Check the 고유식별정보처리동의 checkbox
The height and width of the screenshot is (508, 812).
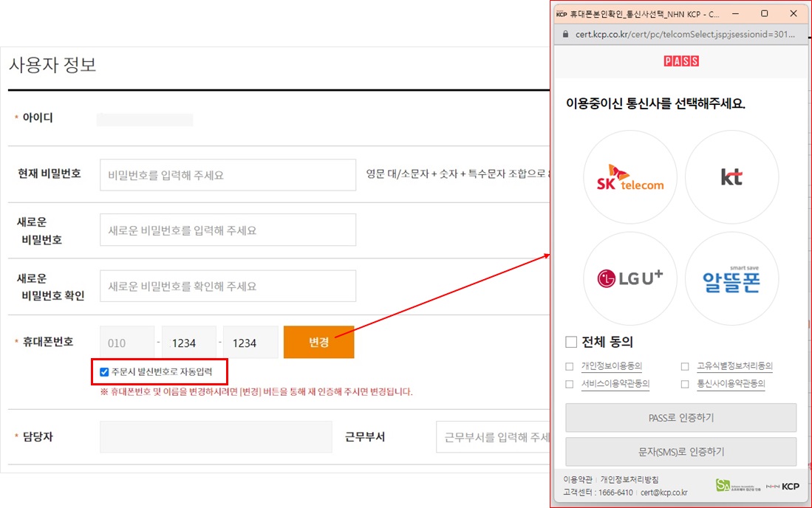point(685,366)
